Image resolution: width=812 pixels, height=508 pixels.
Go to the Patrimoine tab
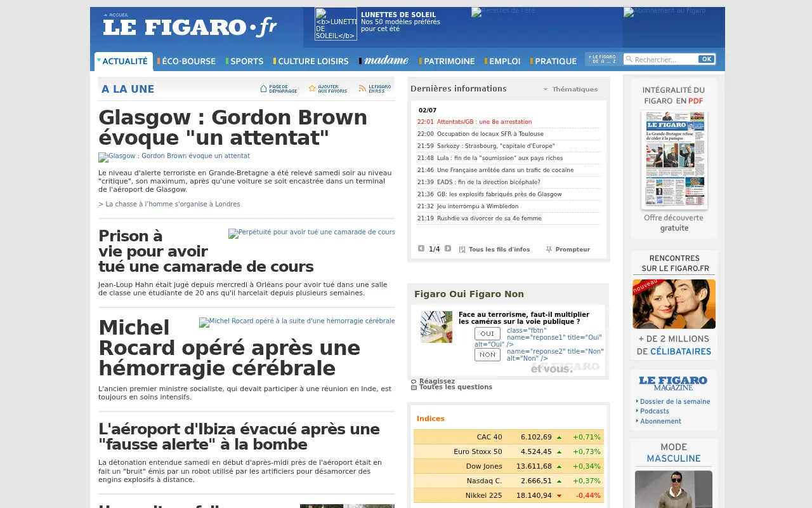click(447, 62)
